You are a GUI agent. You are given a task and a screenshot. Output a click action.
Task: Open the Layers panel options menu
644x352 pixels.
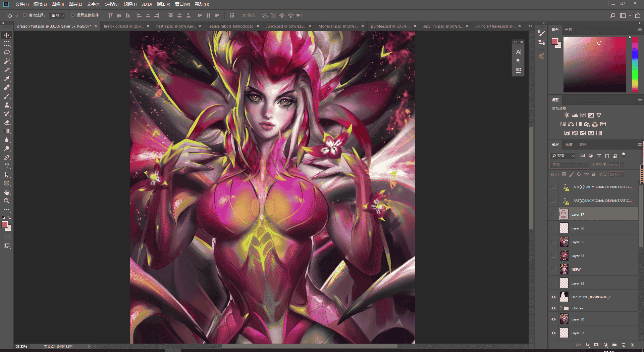640,144
